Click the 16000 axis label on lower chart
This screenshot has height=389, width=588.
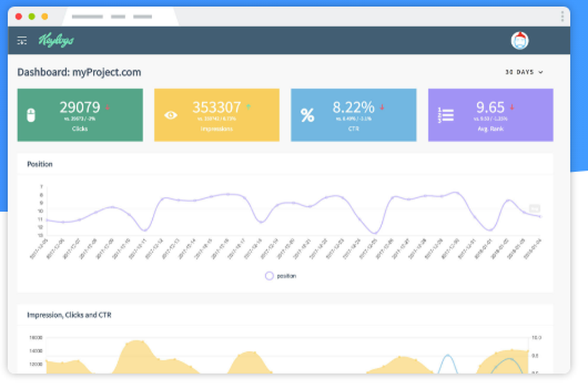(x=36, y=338)
